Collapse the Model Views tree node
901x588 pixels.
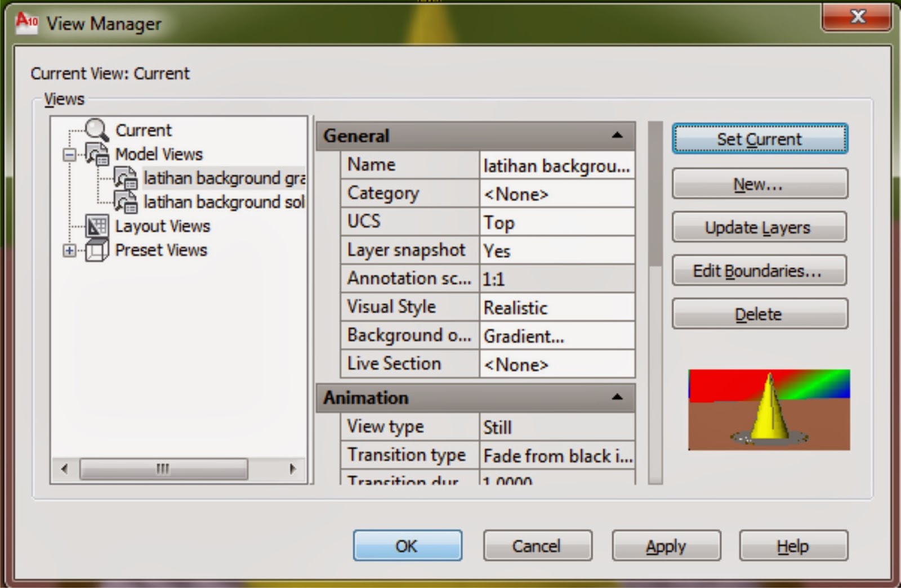coord(69,153)
